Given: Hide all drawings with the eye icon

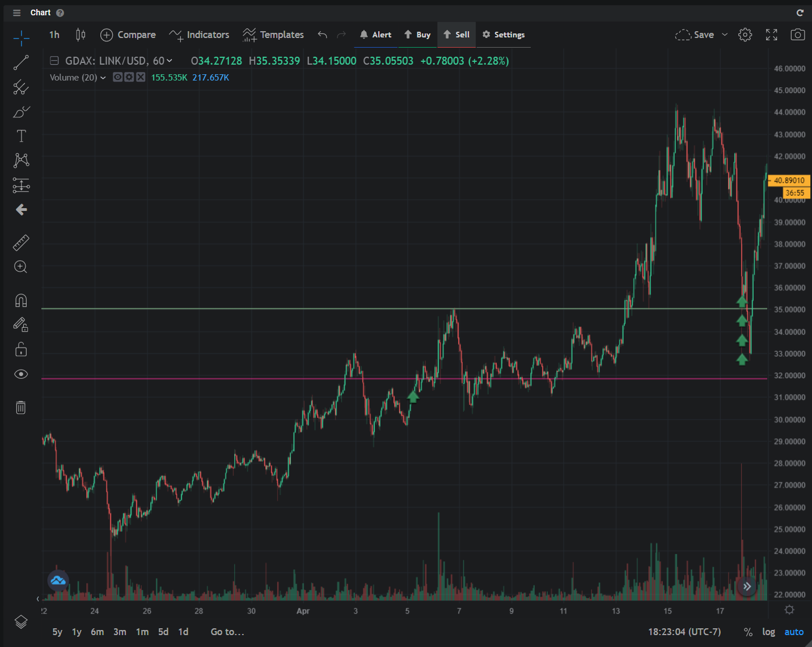Looking at the screenshot, I should coord(21,374).
